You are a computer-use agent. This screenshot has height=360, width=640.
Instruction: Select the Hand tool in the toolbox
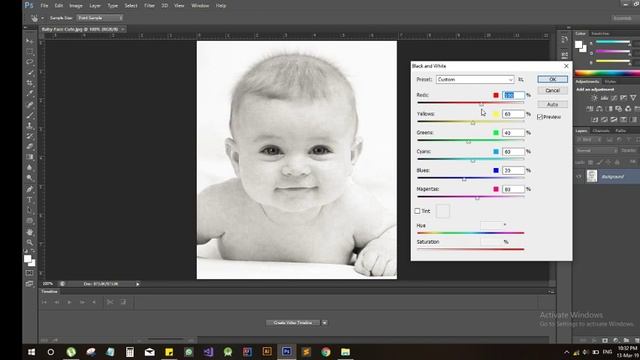[29, 232]
